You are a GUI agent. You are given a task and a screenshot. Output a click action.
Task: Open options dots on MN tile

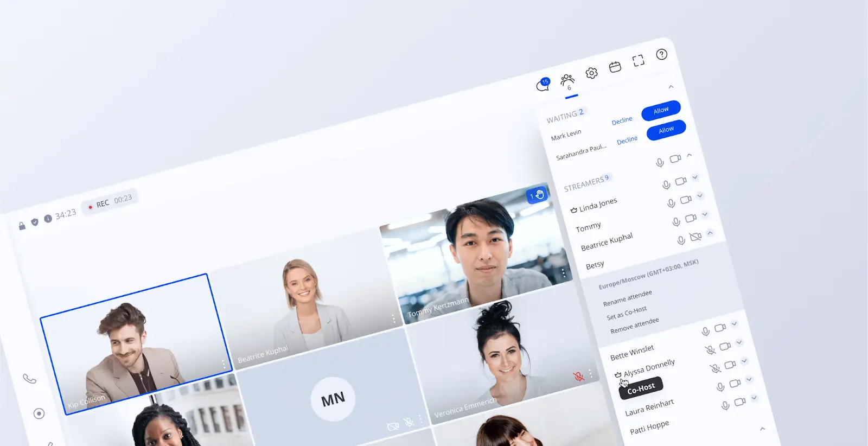click(x=420, y=418)
